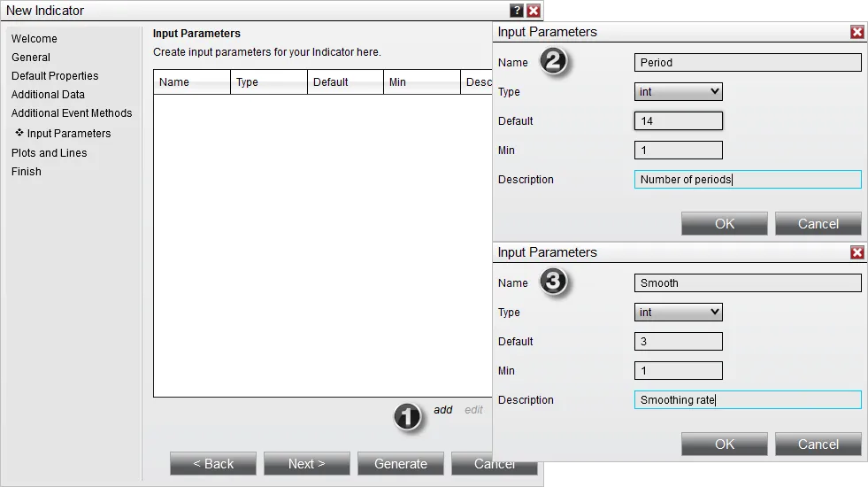Click the Next button
This screenshot has height=487, width=868.
click(x=307, y=464)
